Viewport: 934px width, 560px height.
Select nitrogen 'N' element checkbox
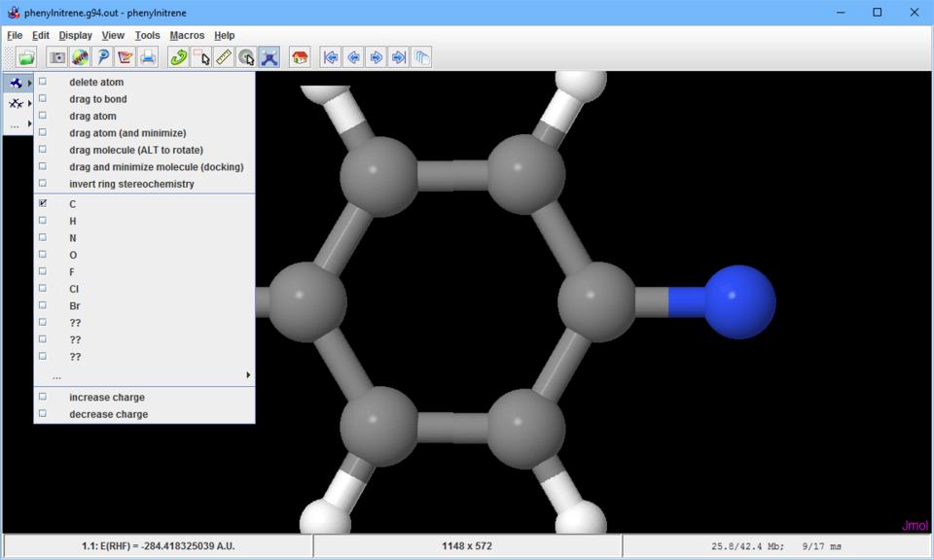pos(73,238)
